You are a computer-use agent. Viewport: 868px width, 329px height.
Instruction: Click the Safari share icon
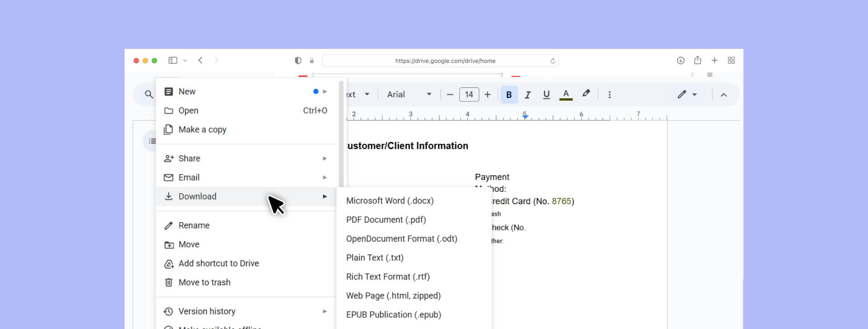coord(698,60)
